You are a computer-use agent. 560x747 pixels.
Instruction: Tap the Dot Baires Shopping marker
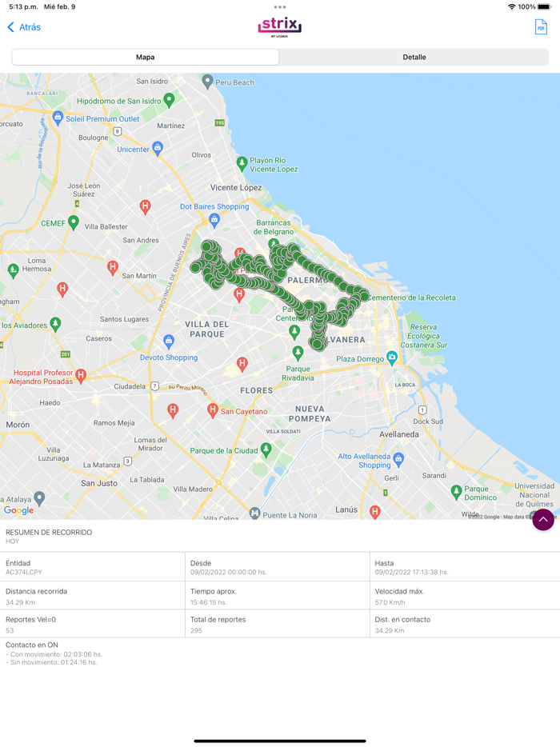(x=214, y=220)
